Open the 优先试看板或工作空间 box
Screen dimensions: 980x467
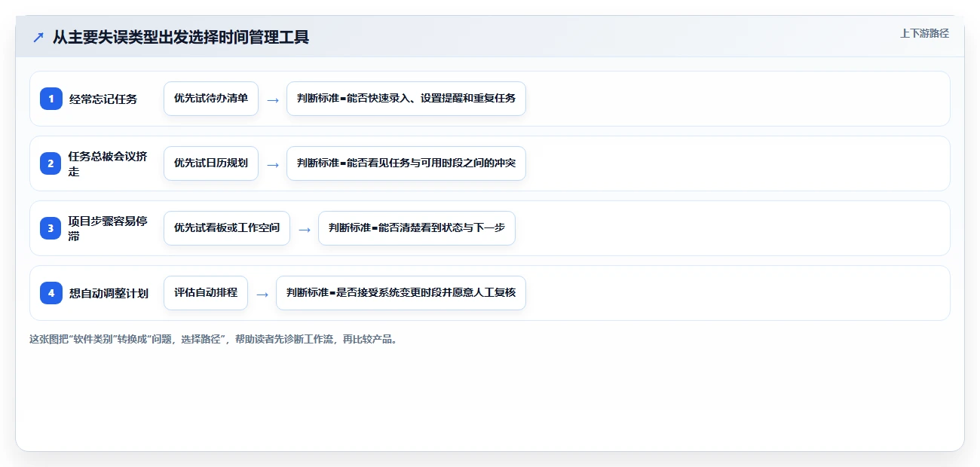227,228
